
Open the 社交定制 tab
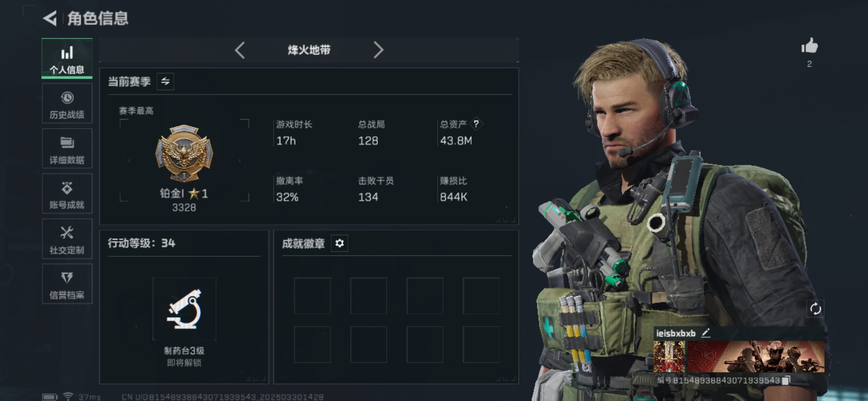pos(67,239)
